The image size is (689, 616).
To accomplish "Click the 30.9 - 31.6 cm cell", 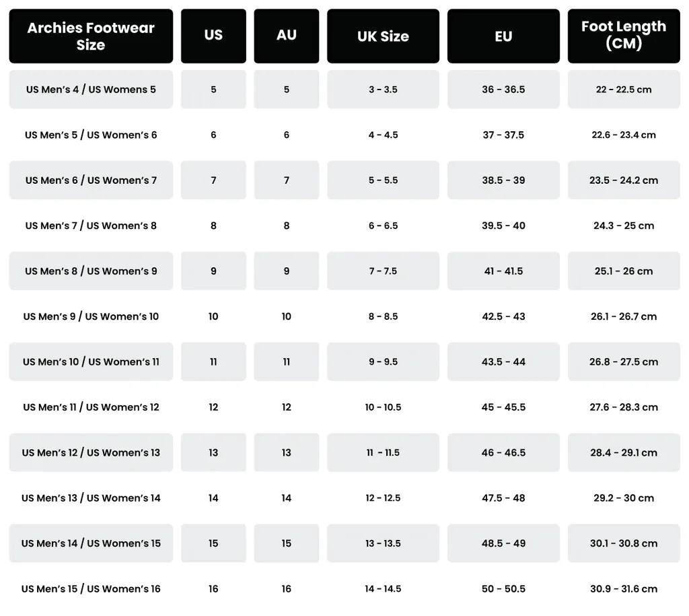I will 624,589.
